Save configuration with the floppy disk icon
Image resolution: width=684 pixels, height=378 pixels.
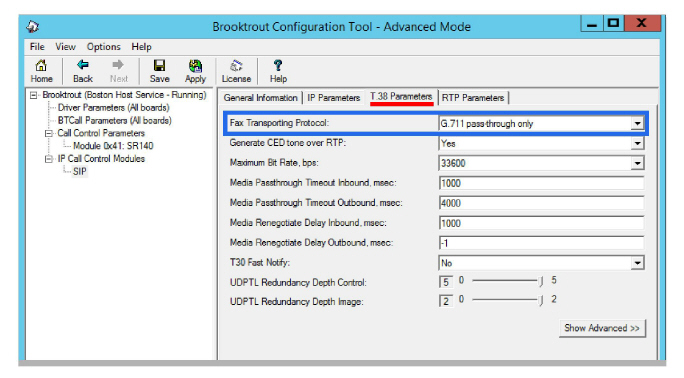tap(159, 72)
